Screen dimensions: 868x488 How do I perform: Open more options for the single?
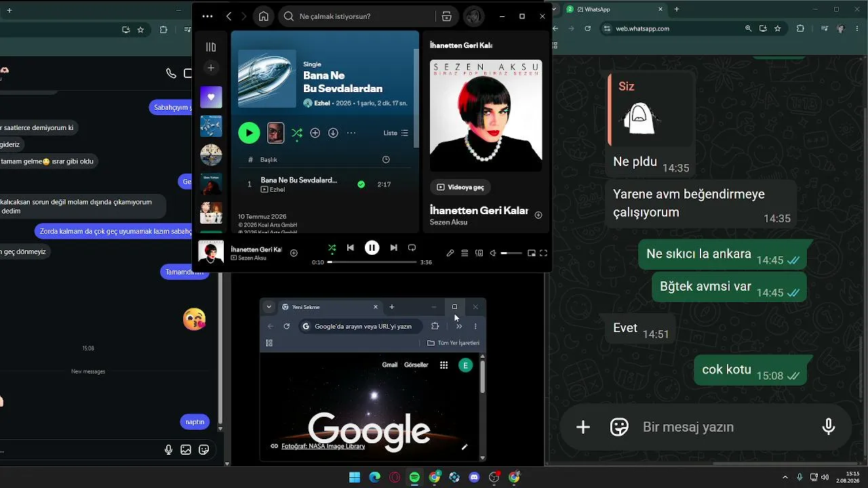[351, 133]
